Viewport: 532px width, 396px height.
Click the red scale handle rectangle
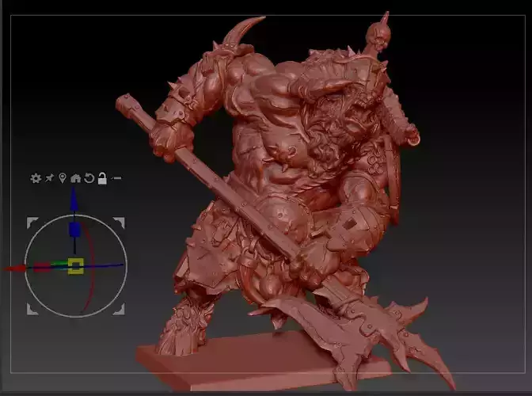coord(42,267)
